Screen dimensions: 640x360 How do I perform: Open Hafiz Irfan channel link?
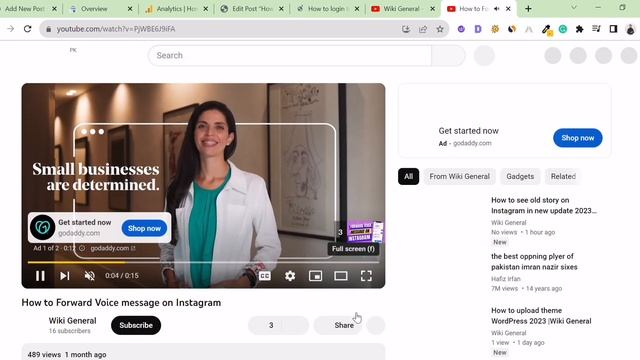pyautogui.click(x=506, y=279)
